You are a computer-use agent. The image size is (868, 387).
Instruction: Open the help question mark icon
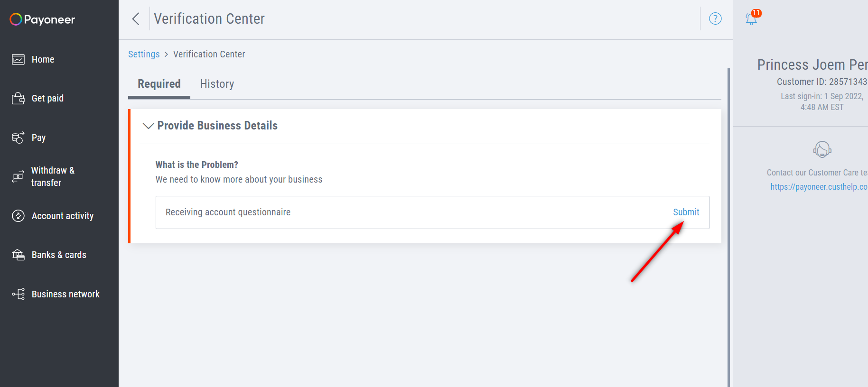[x=715, y=18]
